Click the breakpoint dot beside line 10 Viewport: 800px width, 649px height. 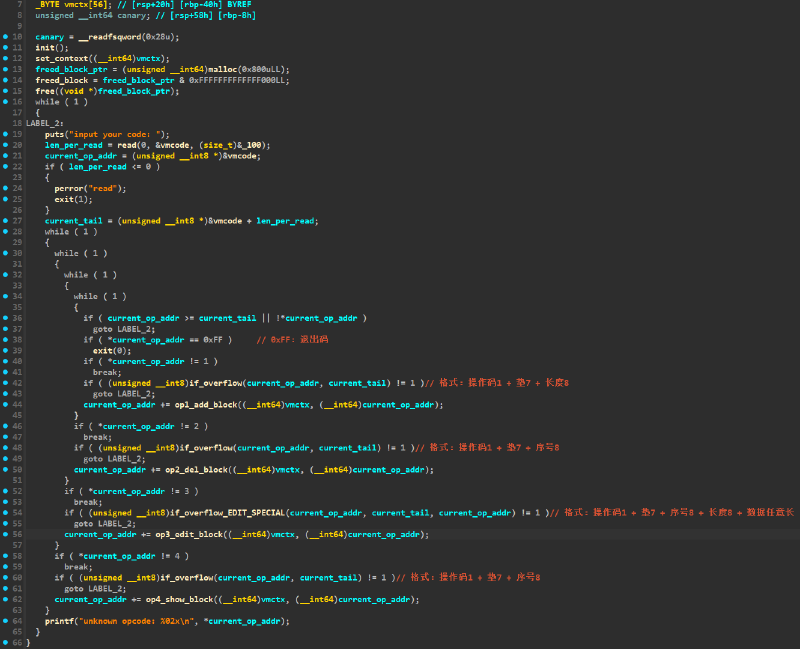[x=5, y=37]
